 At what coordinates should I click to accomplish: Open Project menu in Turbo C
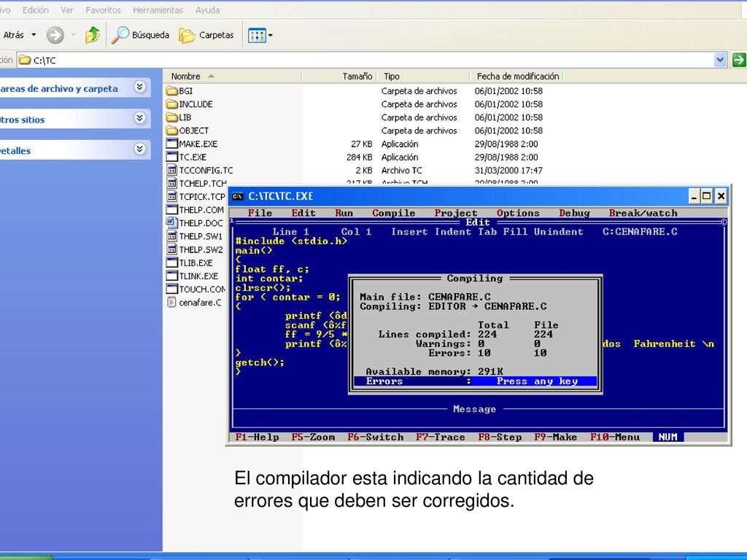tap(456, 214)
